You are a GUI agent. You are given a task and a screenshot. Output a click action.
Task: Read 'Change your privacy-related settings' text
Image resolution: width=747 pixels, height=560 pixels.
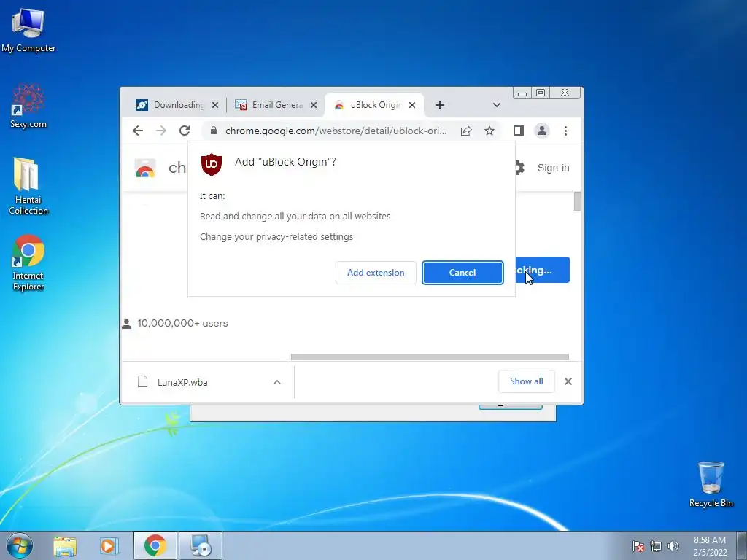(x=276, y=237)
